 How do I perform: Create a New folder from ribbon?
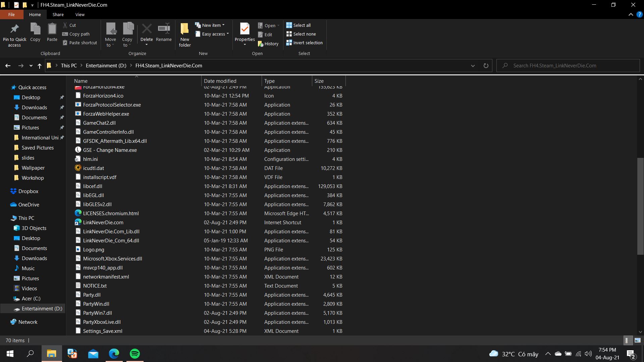pos(185,34)
